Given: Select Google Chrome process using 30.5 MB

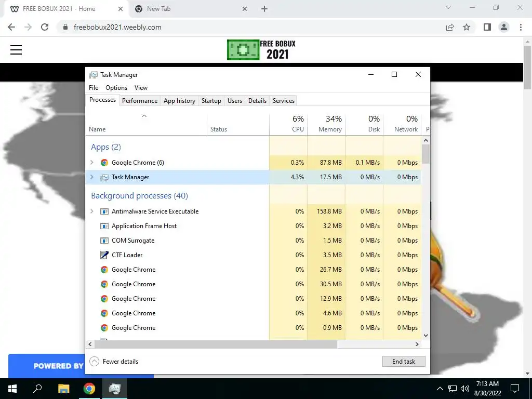Looking at the screenshot, I should (x=254, y=284).
